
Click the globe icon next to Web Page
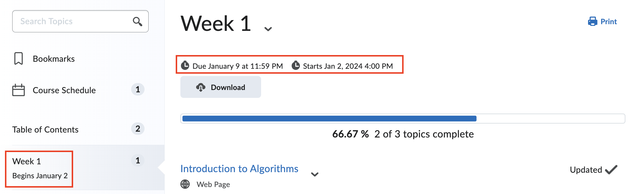(186, 184)
